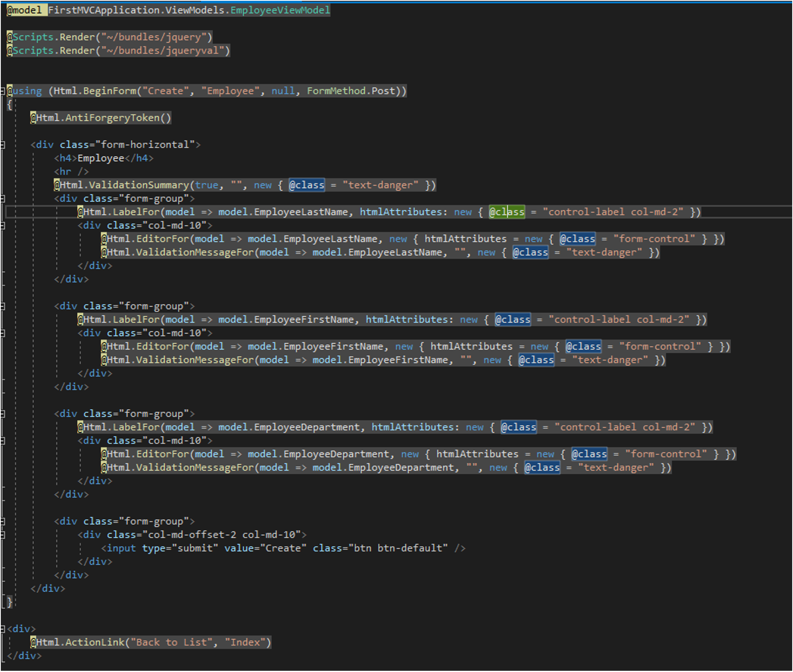Click the "btn btn-default" class value
The width and height of the screenshot is (793, 672).
398,548
